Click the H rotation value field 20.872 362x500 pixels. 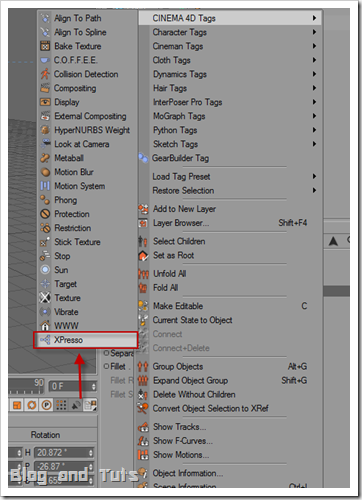click(x=64, y=453)
